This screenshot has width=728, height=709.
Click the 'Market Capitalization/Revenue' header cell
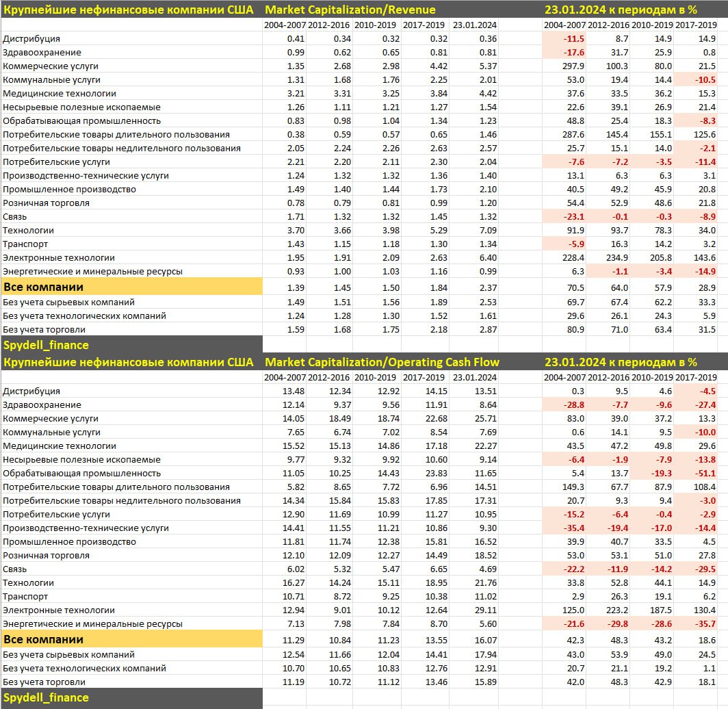pos(350,10)
